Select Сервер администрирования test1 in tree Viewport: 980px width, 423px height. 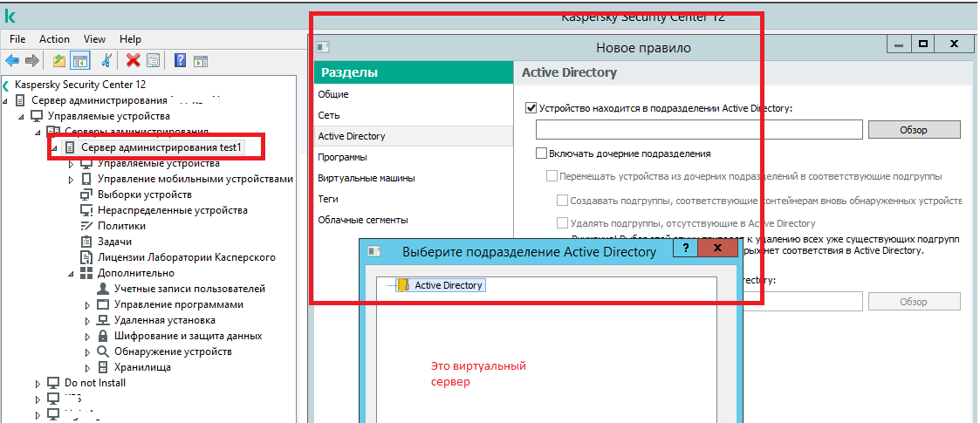tap(161, 147)
